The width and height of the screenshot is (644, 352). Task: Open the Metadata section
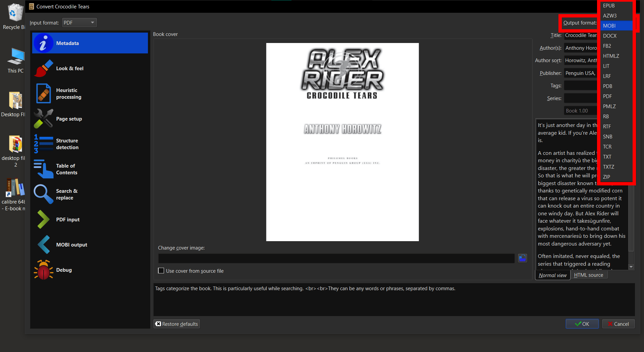(x=67, y=43)
